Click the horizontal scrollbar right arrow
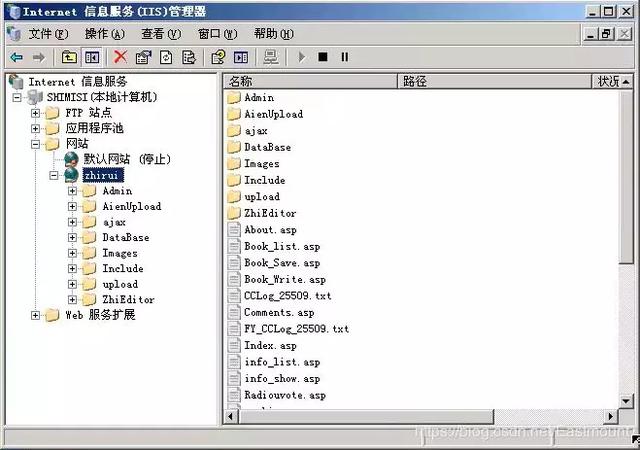The width and height of the screenshot is (640, 450). (611, 417)
